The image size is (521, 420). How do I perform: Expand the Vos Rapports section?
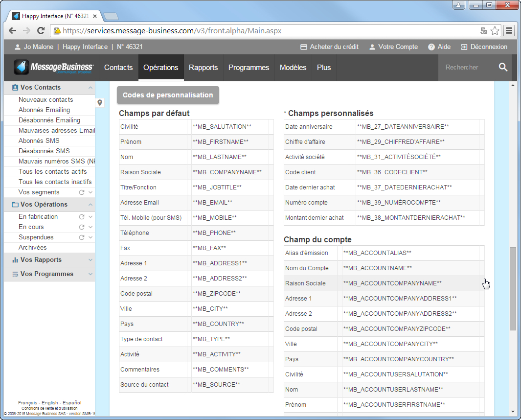pos(90,260)
